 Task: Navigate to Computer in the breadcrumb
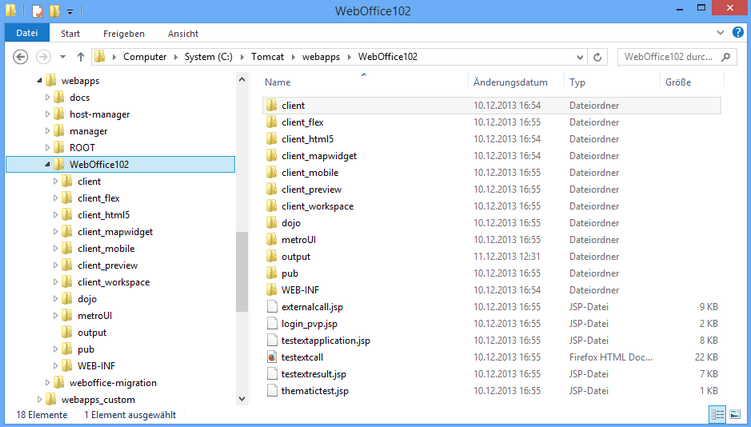145,56
